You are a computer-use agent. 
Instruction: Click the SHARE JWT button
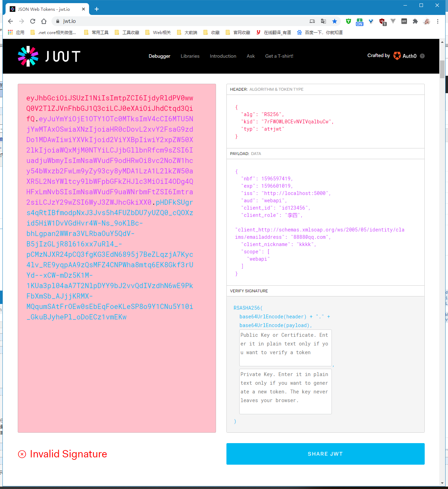tap(325, 454)
